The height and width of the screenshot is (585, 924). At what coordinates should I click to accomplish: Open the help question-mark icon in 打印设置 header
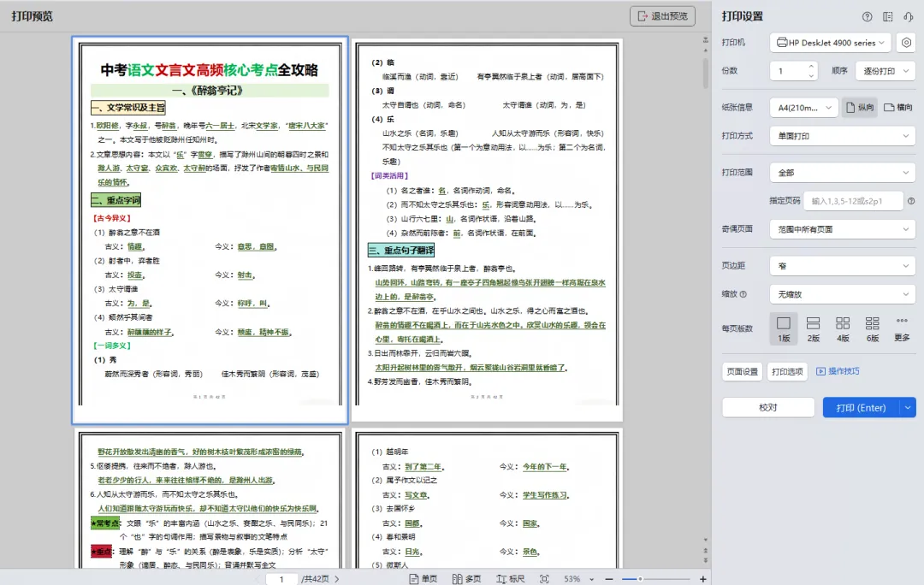pyautogui.click(x=867, y=16)
